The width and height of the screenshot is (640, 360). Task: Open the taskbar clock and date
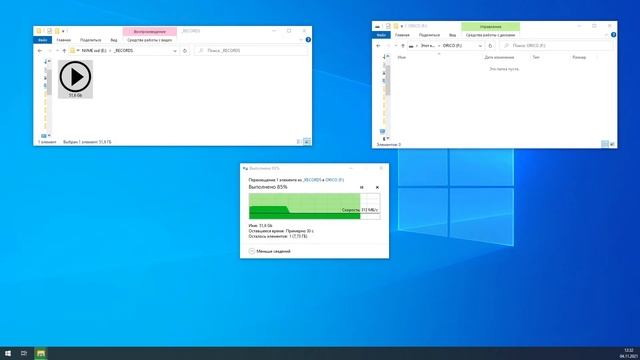click(x=629, y=353)
